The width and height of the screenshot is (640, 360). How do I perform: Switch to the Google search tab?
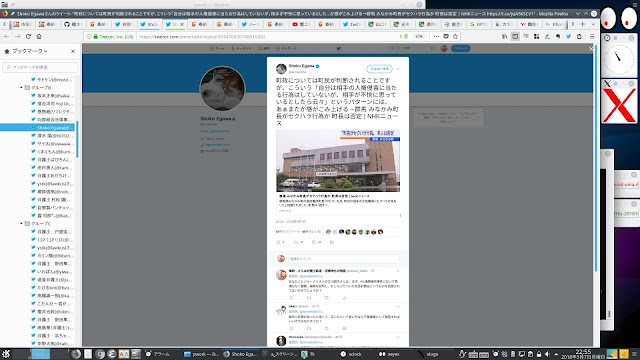[478, 24]
